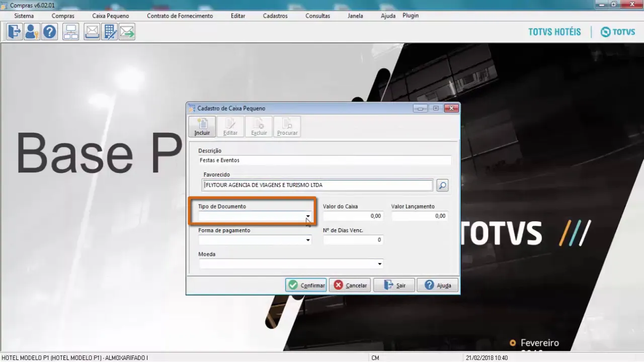Close the Cadastro de Caixa Pequeno dialog

tap(451, 108)
